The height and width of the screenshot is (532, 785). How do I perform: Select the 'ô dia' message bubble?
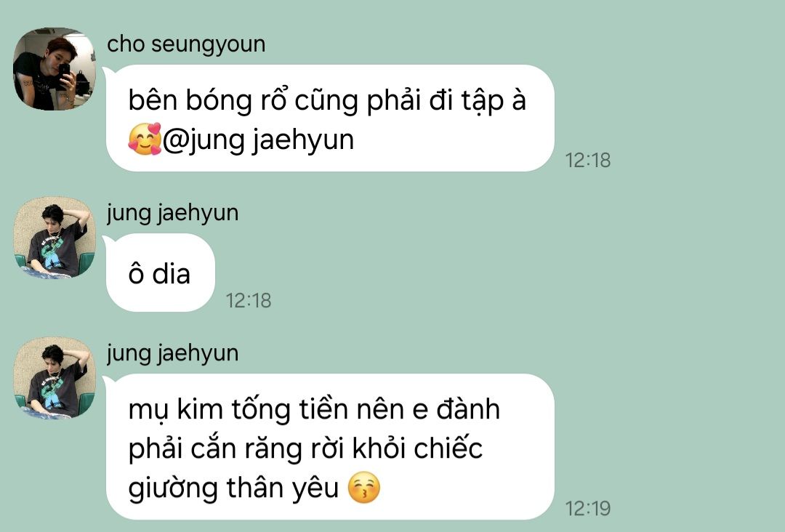coord(160,273)
